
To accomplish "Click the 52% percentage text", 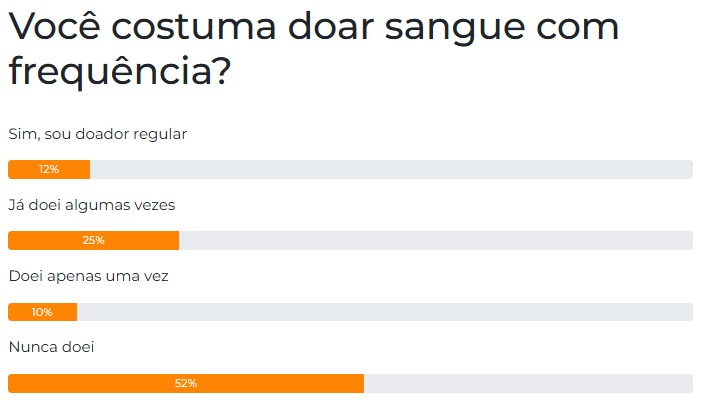I will click(186, 383).
